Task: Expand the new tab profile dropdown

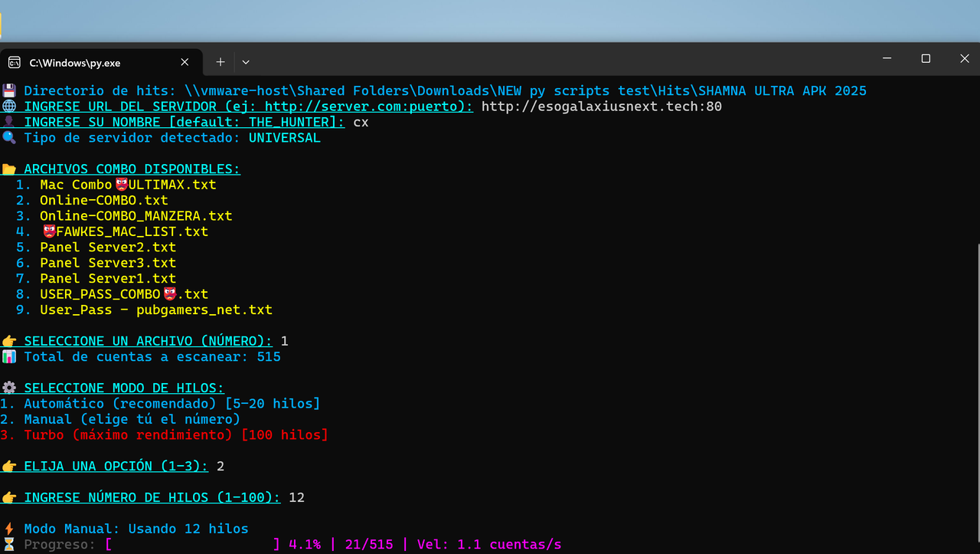Action: pyautogui.click(x=246, y=62)
